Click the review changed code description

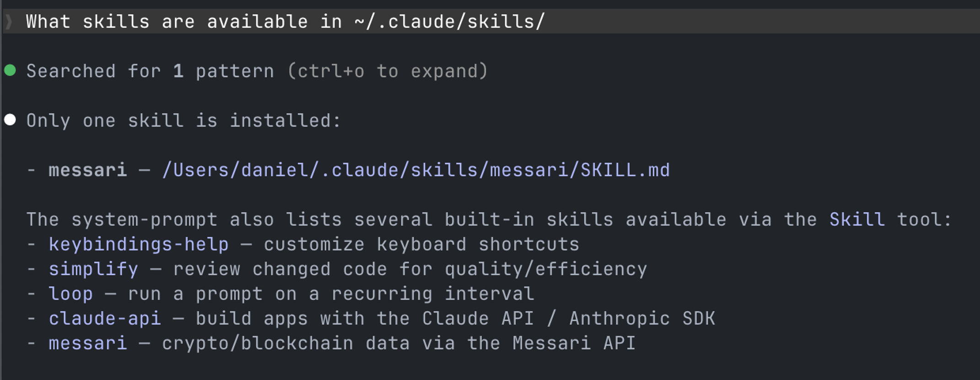pyautogui.click(x=410, y=269)
